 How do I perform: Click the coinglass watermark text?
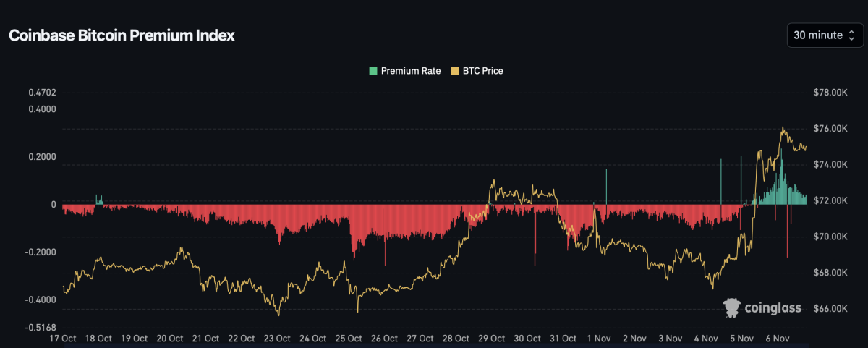click(x=773, y=309)
